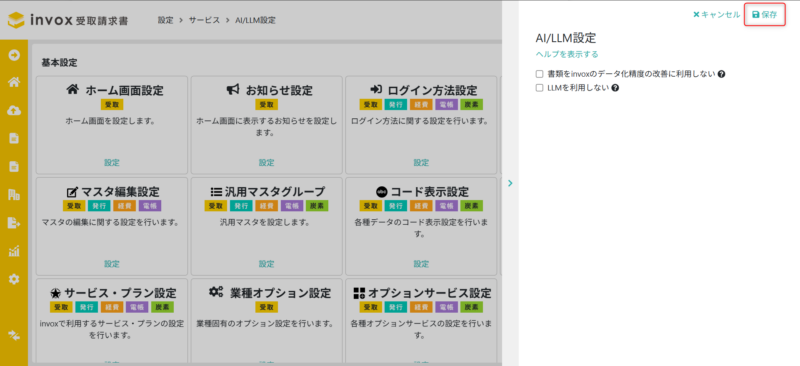Click the edit pencil icon on マスタ編集設定
Viewport: 800px width, 366px height.
click(72, 192)
